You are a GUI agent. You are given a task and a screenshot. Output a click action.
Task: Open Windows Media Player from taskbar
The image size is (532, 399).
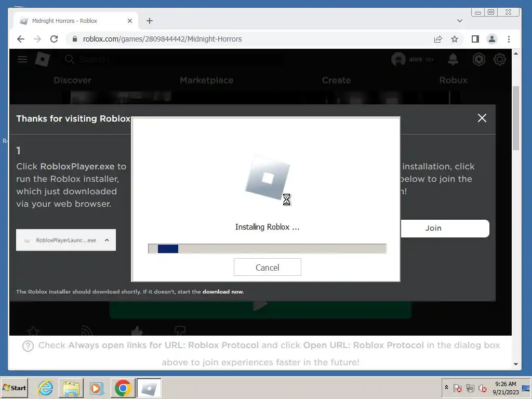pos(96,388)
